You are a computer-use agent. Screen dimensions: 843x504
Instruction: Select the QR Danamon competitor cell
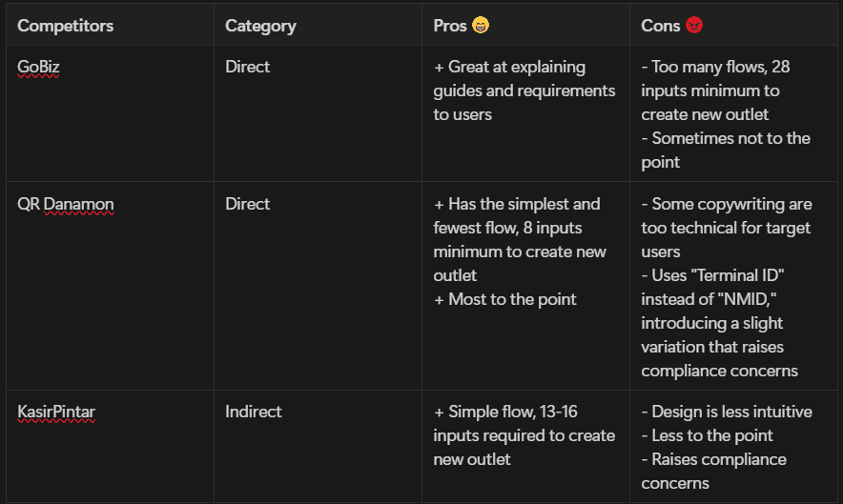pyautogui.click(x=65, y=204)
